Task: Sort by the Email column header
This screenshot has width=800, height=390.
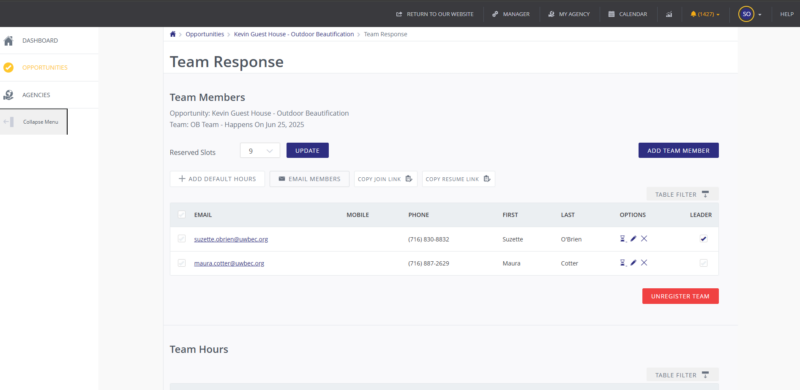Action: (203, 215)
